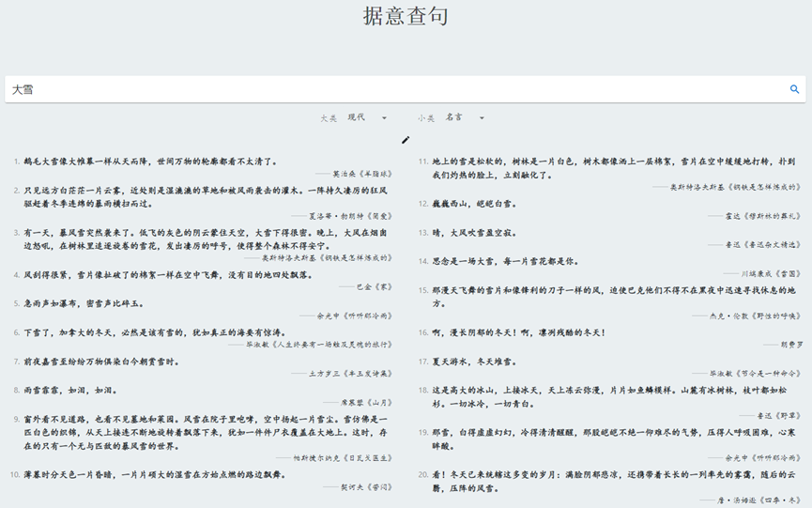Select result 17 夏天游水，冬天堆雪
Screen dimensions: 812x508
click(475, 362)
